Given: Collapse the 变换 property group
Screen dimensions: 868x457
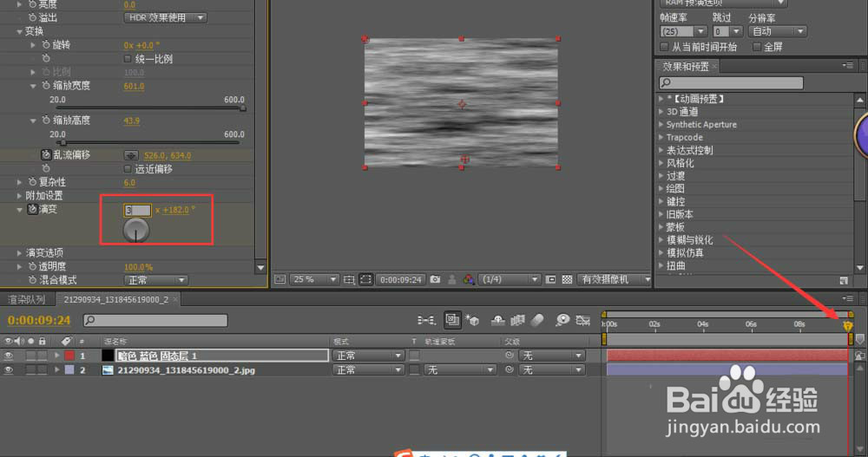Looking at the screenshot, I should click(19, 31).
